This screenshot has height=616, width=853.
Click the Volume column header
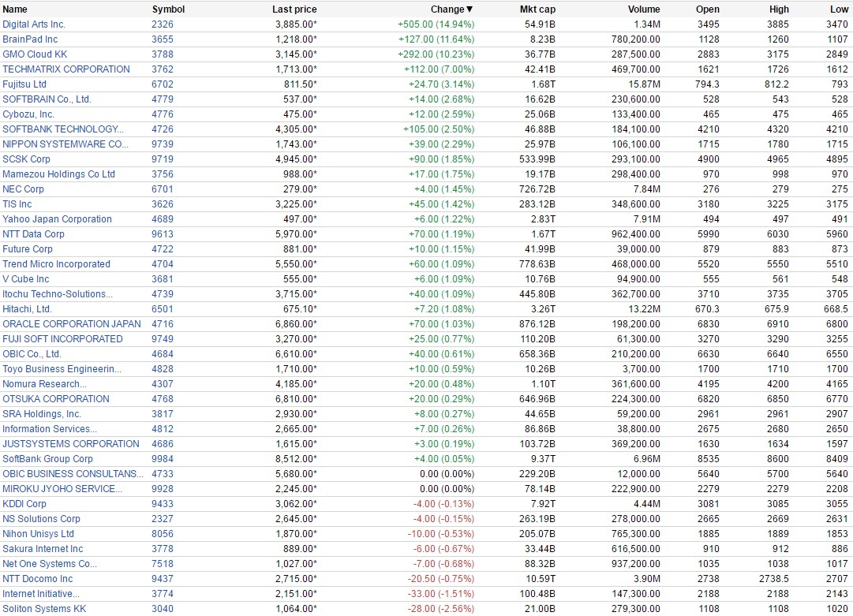point(644,9)
